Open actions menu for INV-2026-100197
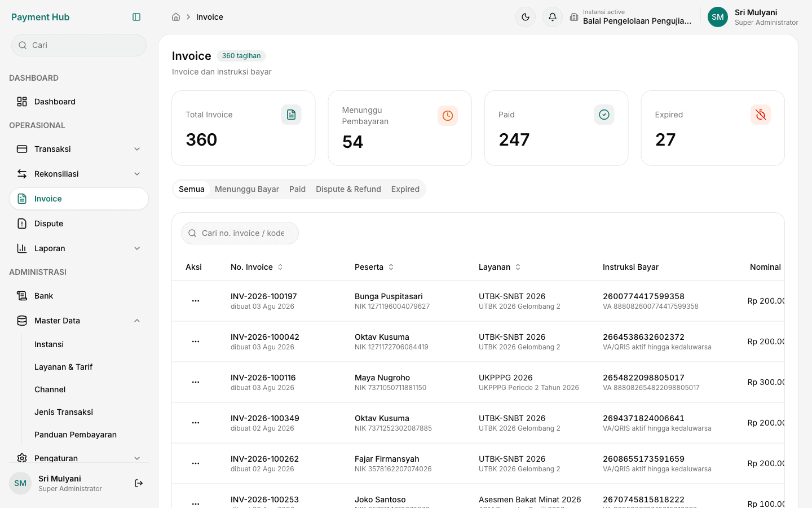 click(196, 301)
